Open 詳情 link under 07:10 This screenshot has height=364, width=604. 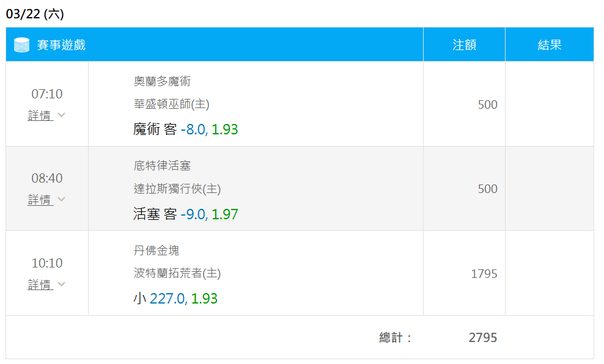tap(40, 115)
